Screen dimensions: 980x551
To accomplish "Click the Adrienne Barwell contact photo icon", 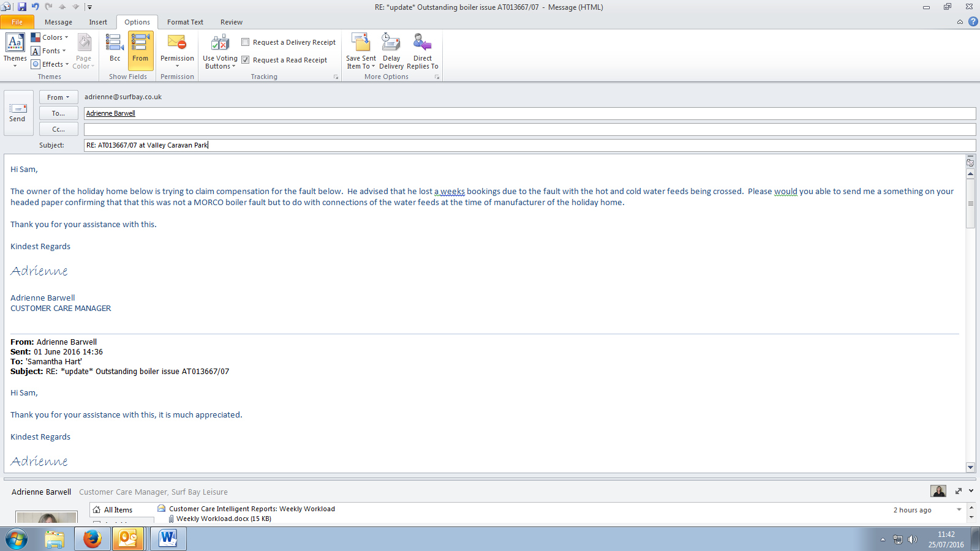I will click(938, 491).
